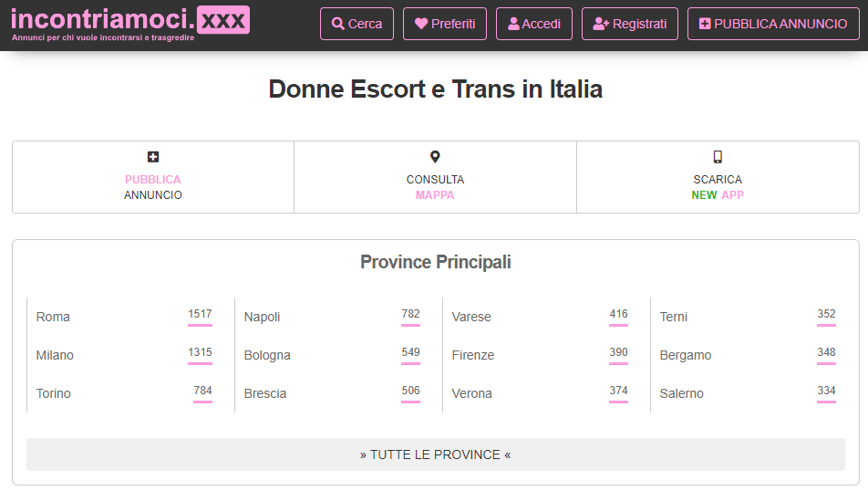Choose the Firenze province link

click(472, 355)
